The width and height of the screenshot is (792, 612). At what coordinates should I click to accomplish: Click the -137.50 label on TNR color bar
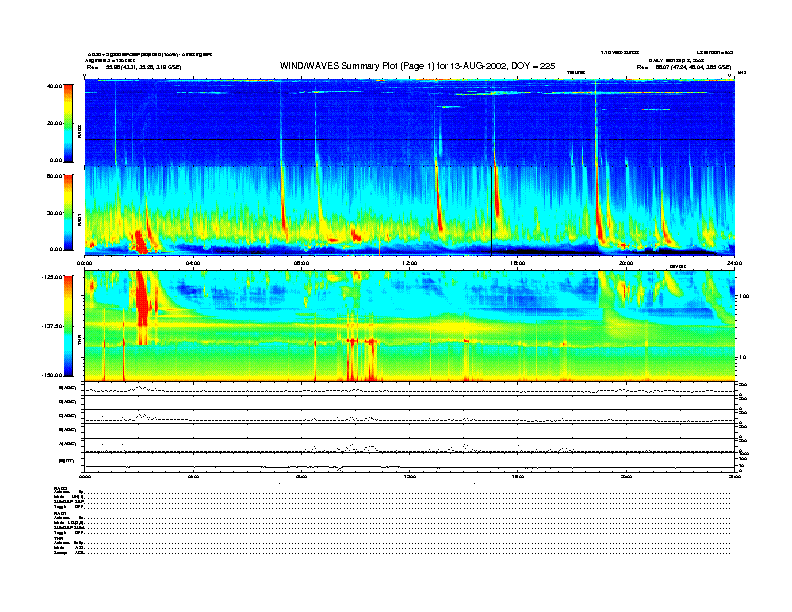pos(52,326)
